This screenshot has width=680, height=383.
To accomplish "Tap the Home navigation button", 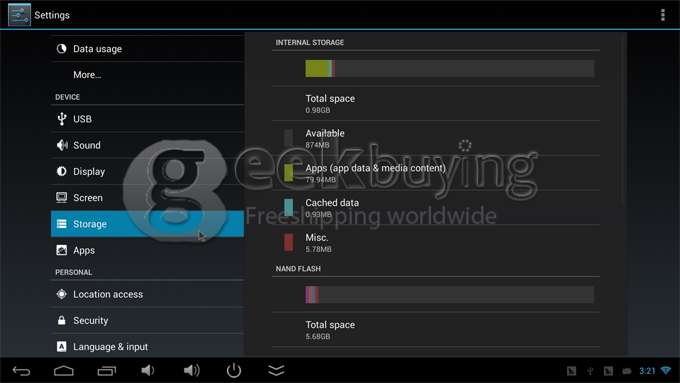I will click(x=64, y=371).
